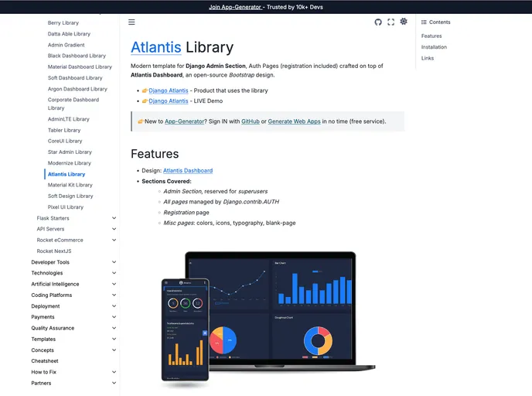Viewport: 532px width, 396px height.
Task: Open Datta Able Library page
Action: (69, 34)
